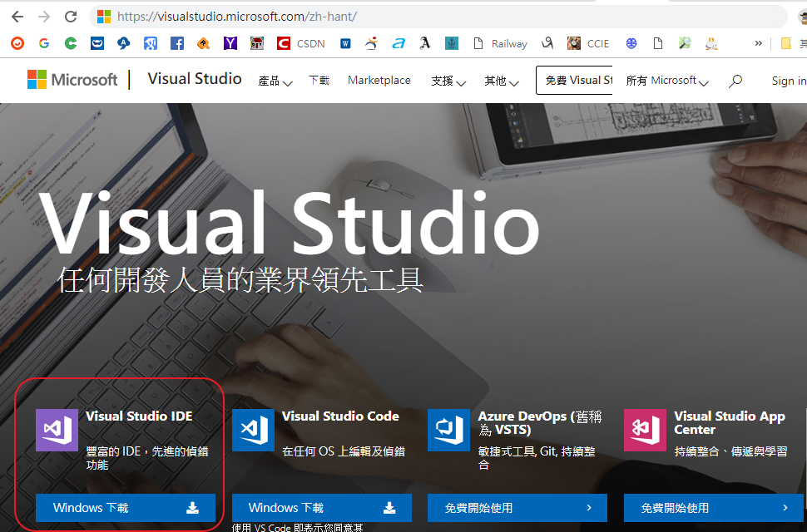Show more bookmarks with the double chevron
The image size is (807, 532).
click(758, 44)
